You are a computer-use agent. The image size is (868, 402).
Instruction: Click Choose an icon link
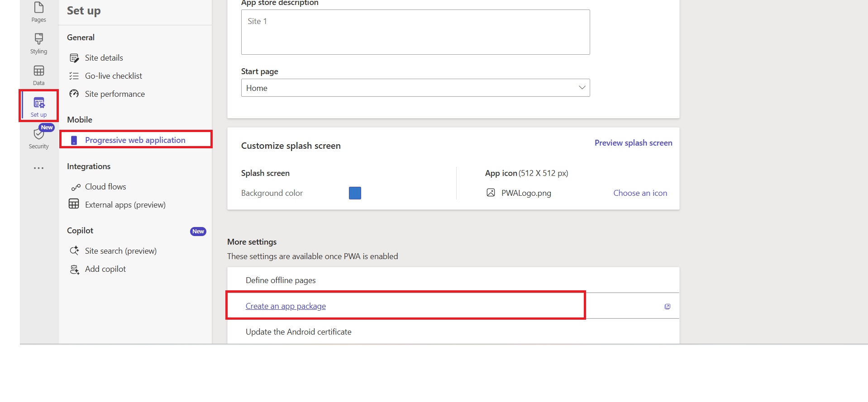pos(640,193)
